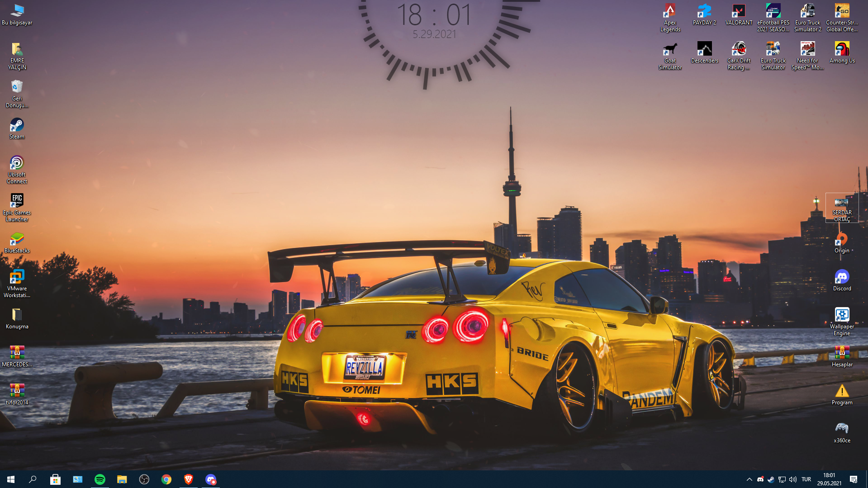Open Google Chrome from taskbar
Image resolution: width=868 pixels, height=488 pixels.
166,479
